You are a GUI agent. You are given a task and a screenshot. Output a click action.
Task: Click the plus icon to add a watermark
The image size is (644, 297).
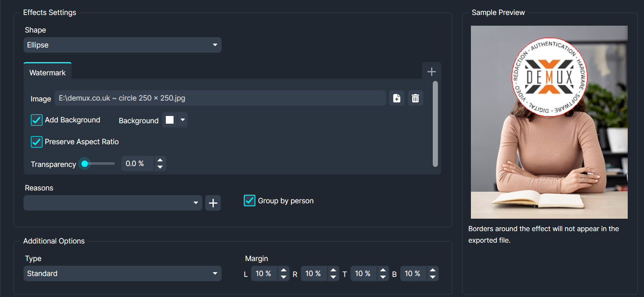click(431, 71)
